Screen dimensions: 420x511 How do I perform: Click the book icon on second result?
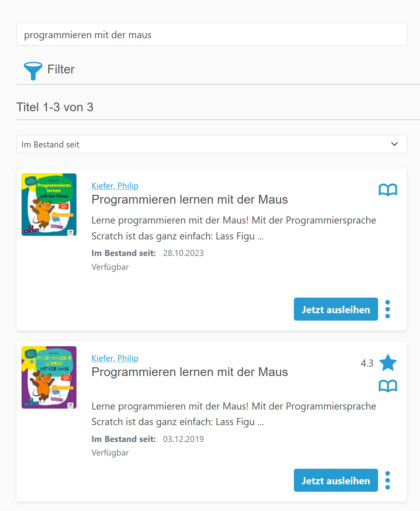click(388, 386)
